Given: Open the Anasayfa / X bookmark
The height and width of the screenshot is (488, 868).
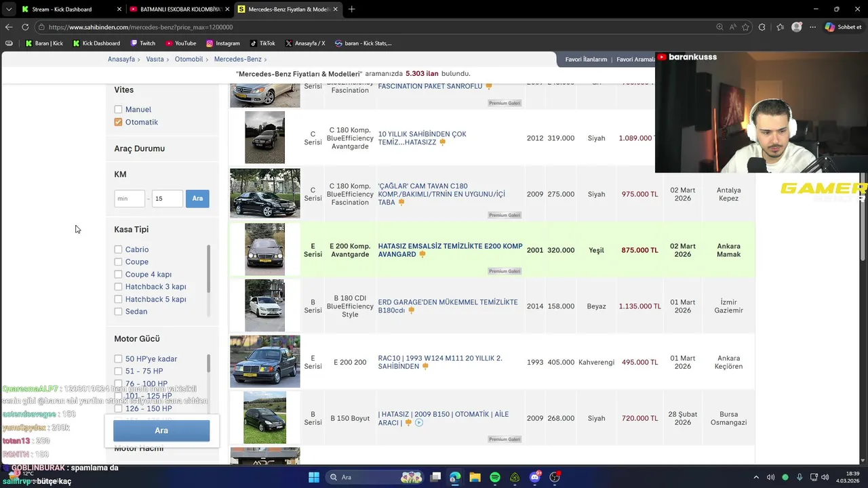Looking at the screenshot, I should click(305, 43).
